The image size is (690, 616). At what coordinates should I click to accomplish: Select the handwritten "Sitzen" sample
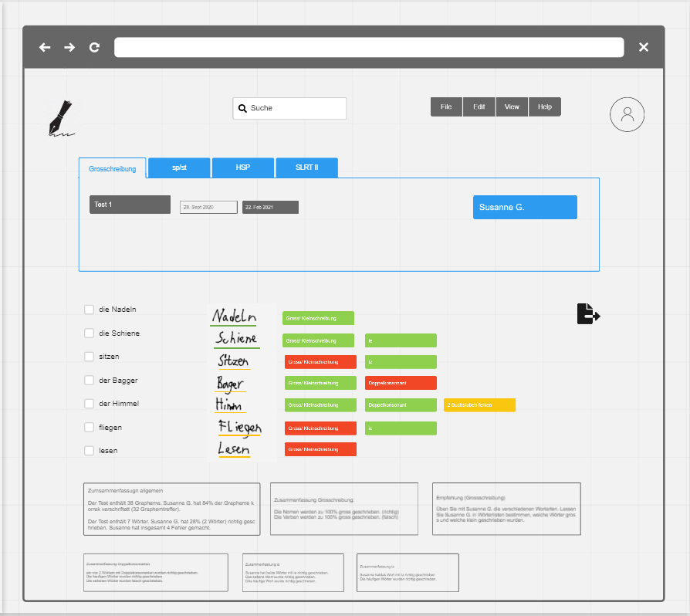234,361
